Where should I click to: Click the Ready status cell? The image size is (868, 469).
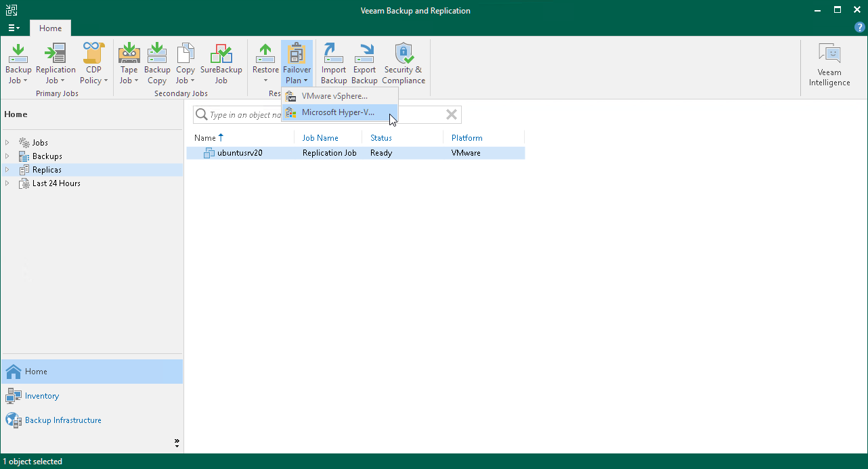(x=381, y=153)
